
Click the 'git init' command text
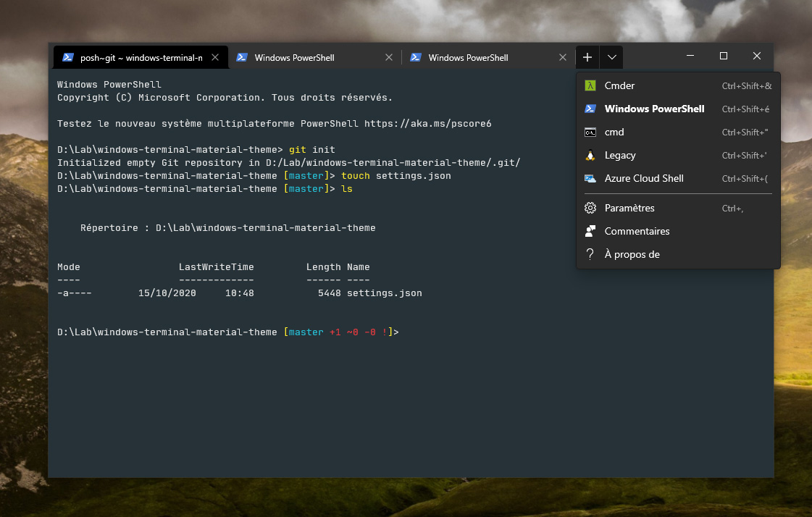pos(311,150)
